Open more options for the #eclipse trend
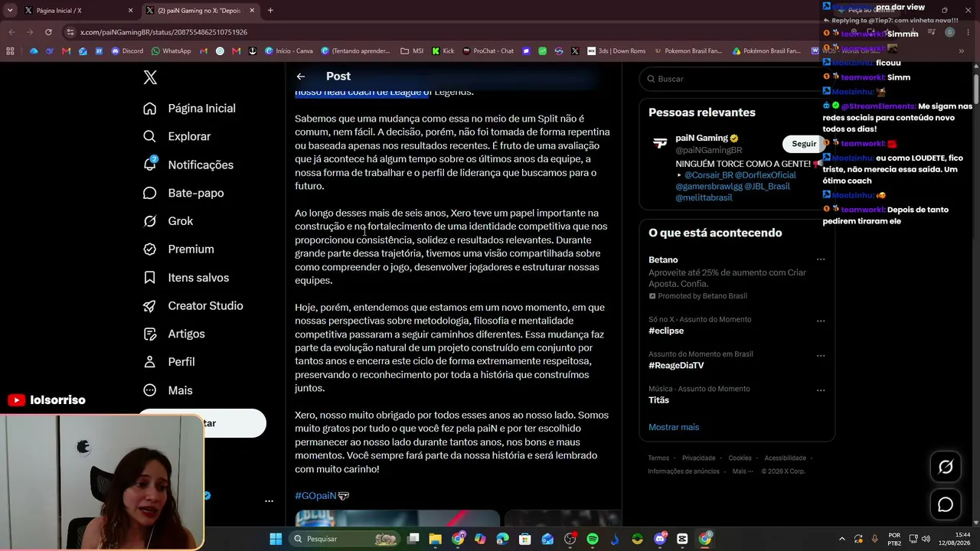 [x=821, y=321]
